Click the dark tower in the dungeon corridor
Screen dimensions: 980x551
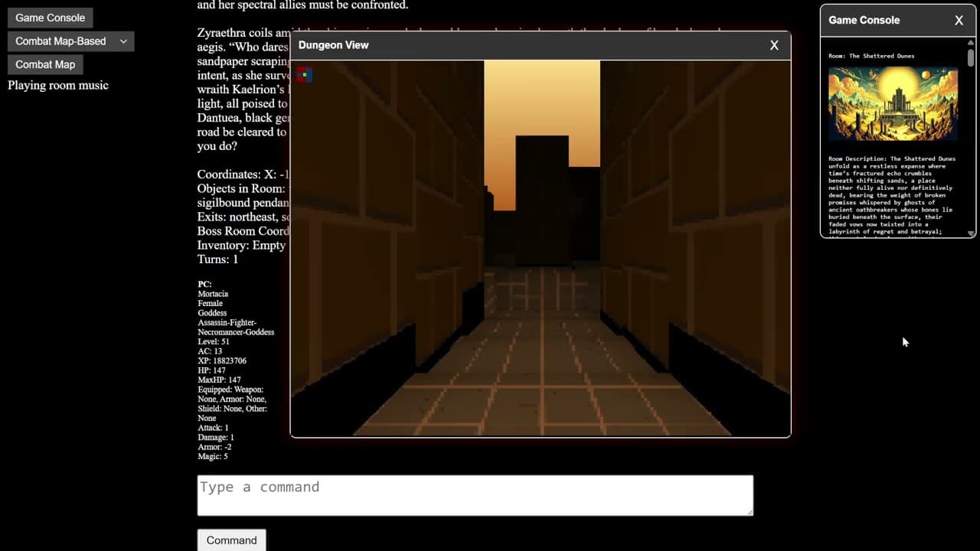[x=542, y=191]
